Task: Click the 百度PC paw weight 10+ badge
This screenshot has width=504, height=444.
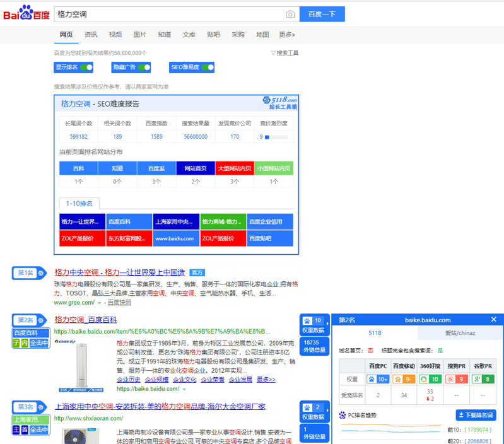Action: click(x=378, y=379)
